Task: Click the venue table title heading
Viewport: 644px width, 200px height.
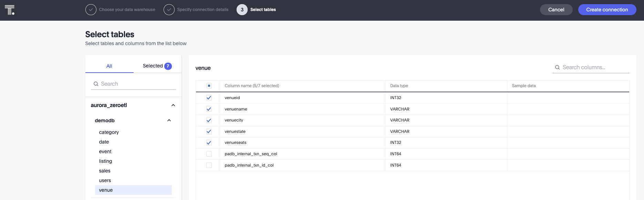Action: (x=203, y=68)
